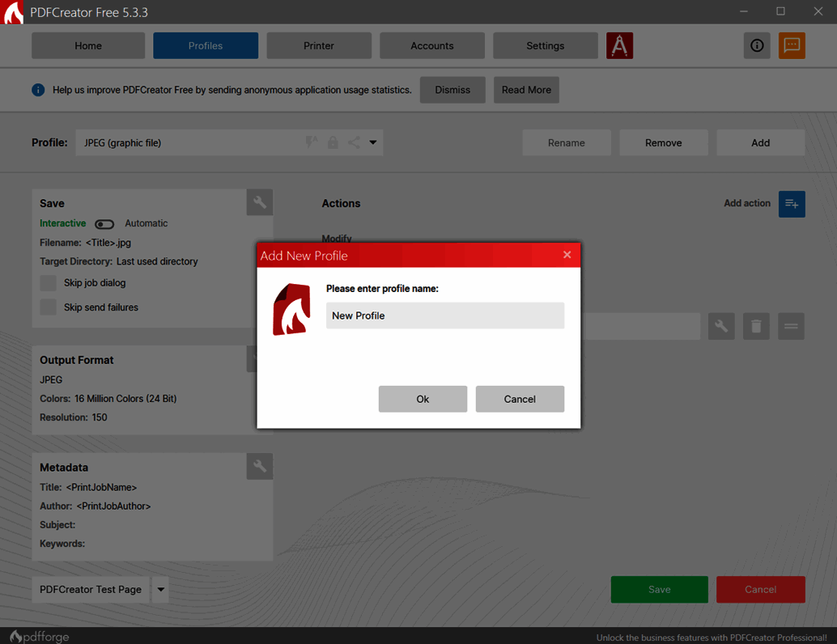Open Save settings wrench icon
The height and width of the screenshot is (644, 837).
259,202
